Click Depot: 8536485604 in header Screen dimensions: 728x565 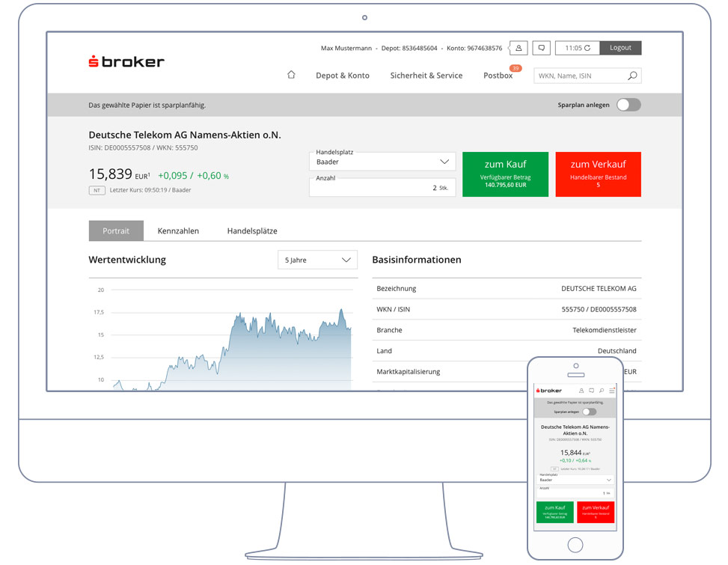(409, 49)
